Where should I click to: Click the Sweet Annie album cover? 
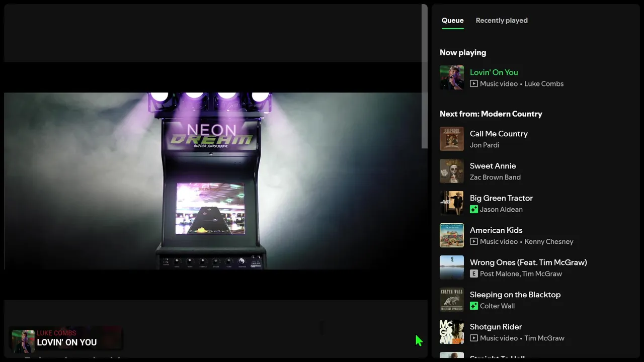[x=452, y=171]
